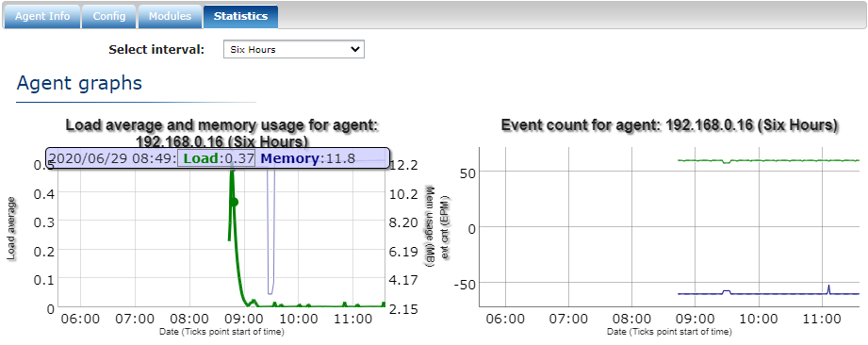Click the Select interval label
Viewport: 868px width, 345px height.
[x=156, y=49]
